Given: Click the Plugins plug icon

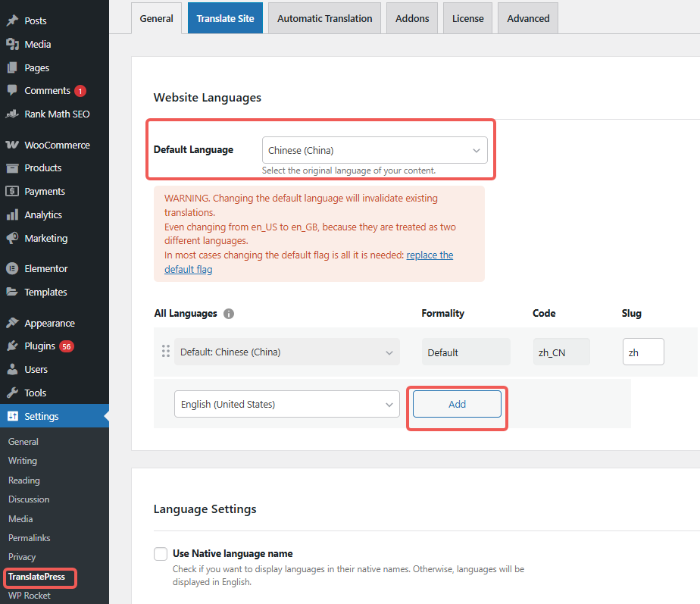Looking at the screenshot, I should pyautogui.click(x=12, y=346).
